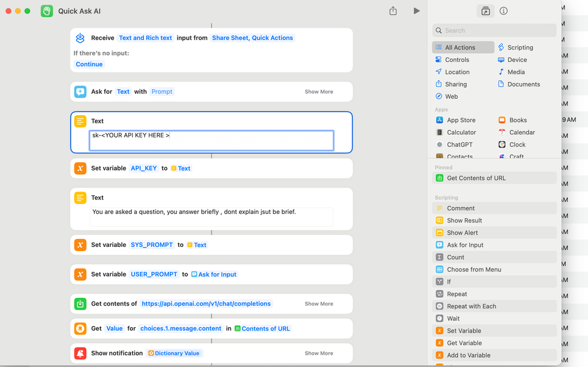Open ChatGPT app actions in the library
The width and height of the screenshot is (588, 367).
click(461, 144)
